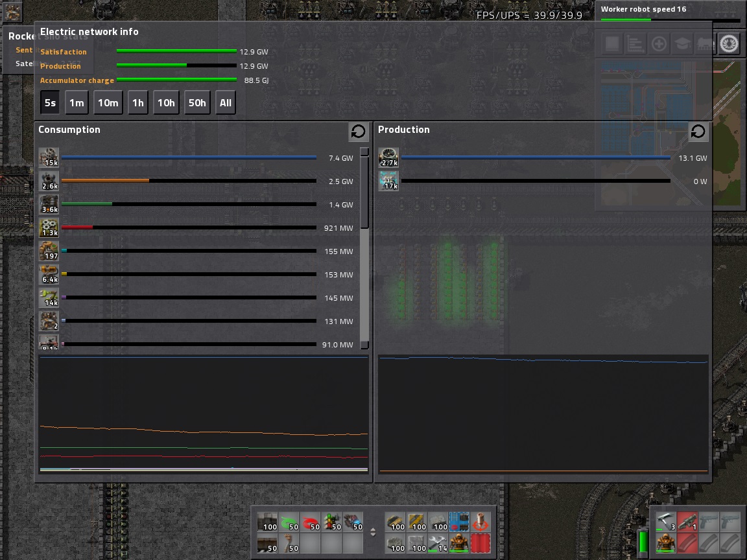This screenshot has width=747, height=560.
Task: Select the 10m time range button
Action: pos(108,103)
